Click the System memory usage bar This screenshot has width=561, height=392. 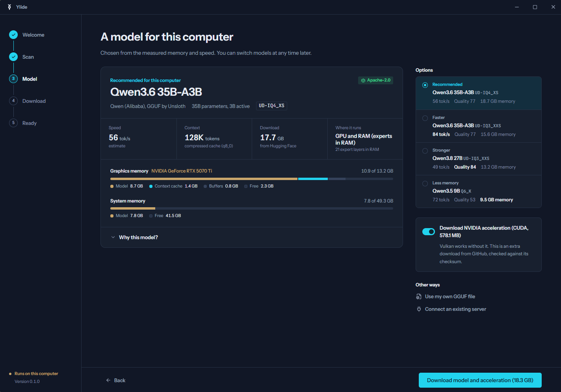click(x=252, y=208)
